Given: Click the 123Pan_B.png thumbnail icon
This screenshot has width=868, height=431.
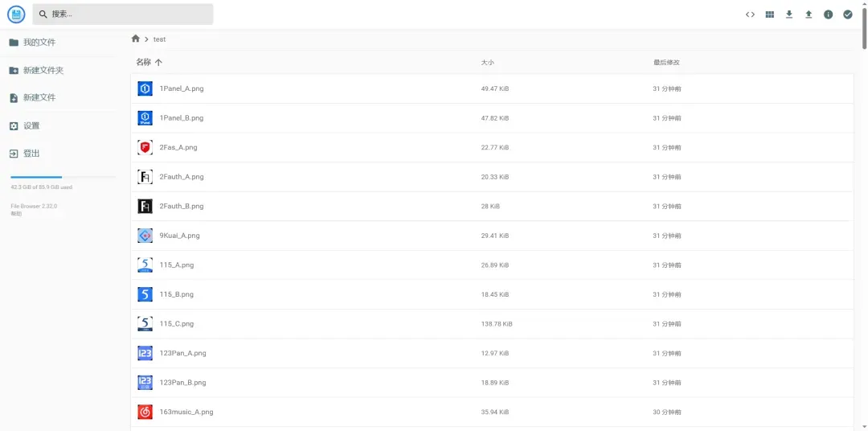Looking at the screenshot, I should pyautogui.click(x=145, y=382).
